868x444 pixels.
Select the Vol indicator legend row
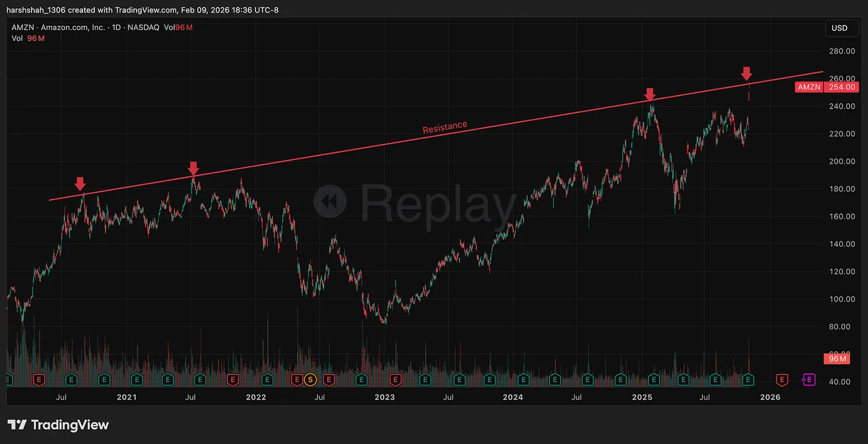click(x=28, y=38)
